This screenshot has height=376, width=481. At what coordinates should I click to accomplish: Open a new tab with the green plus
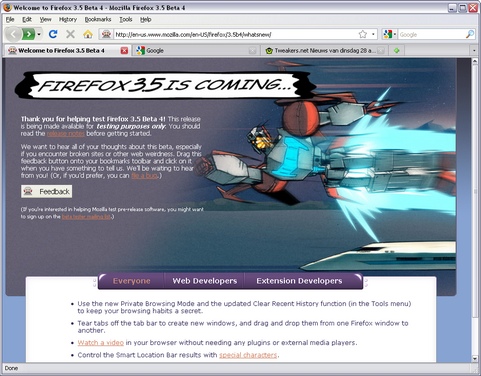click(396, 51)
